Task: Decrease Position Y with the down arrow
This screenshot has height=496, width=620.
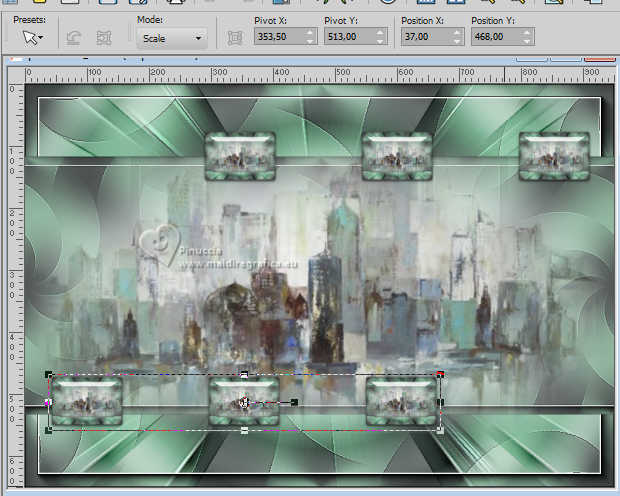Action: pyautogui.click(x=527, y=41)
